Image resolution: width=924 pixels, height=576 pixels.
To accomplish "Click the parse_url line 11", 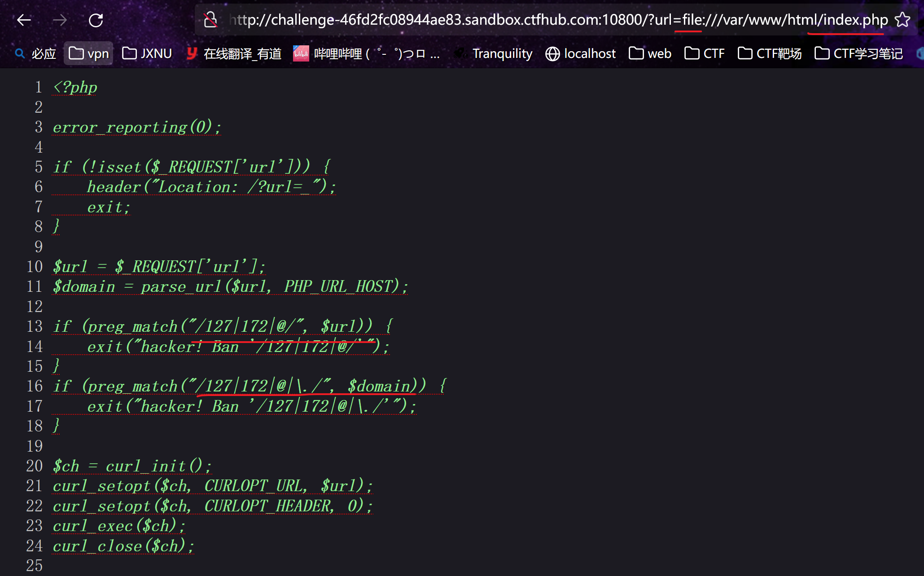I will (230, 286).
